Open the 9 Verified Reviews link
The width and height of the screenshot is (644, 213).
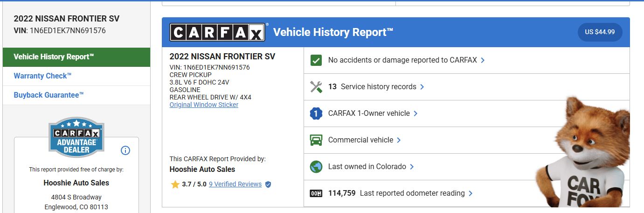235,185
